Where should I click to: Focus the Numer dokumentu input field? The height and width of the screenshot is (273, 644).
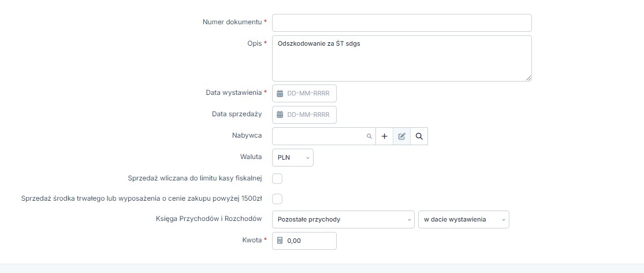[x=401, y=23]
